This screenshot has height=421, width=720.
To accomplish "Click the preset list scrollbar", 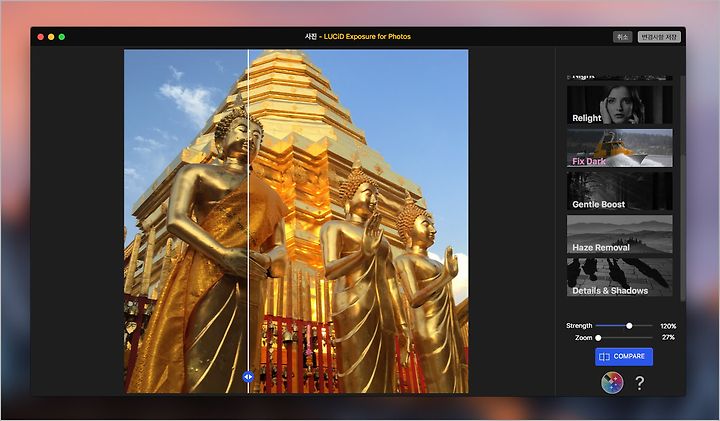I will pos(682,188).
